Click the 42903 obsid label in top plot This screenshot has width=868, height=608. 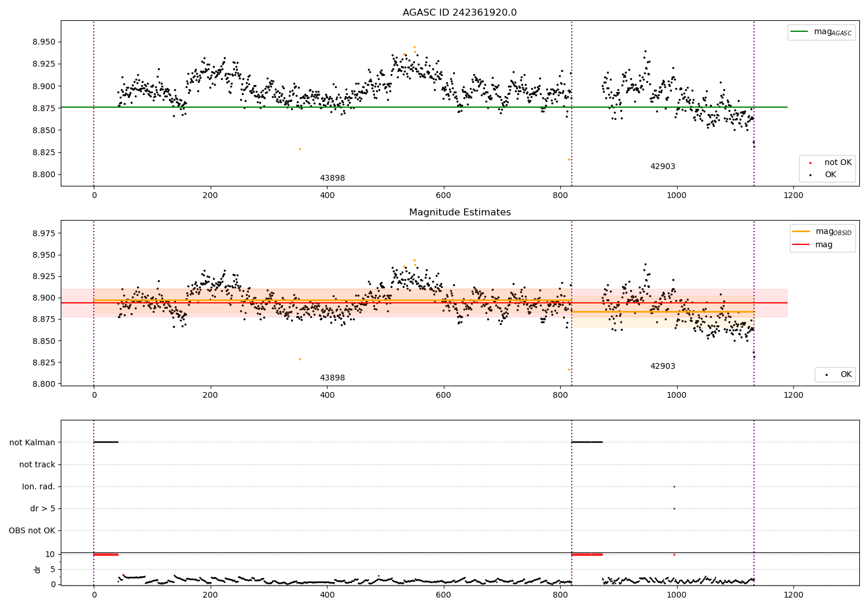click(663, 167)
